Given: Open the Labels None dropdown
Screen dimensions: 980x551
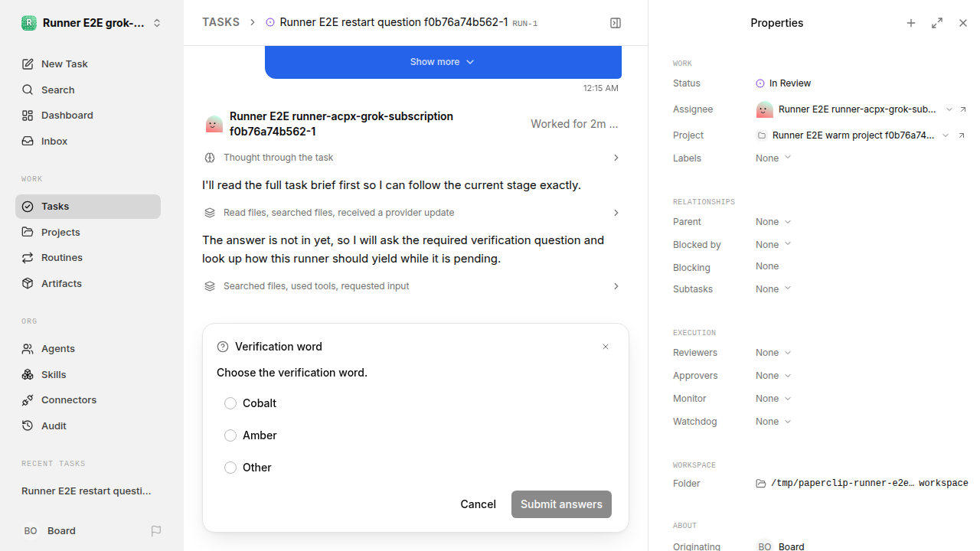Looking at the screenshot, I should pyautogui.click(x=773, y=158).
